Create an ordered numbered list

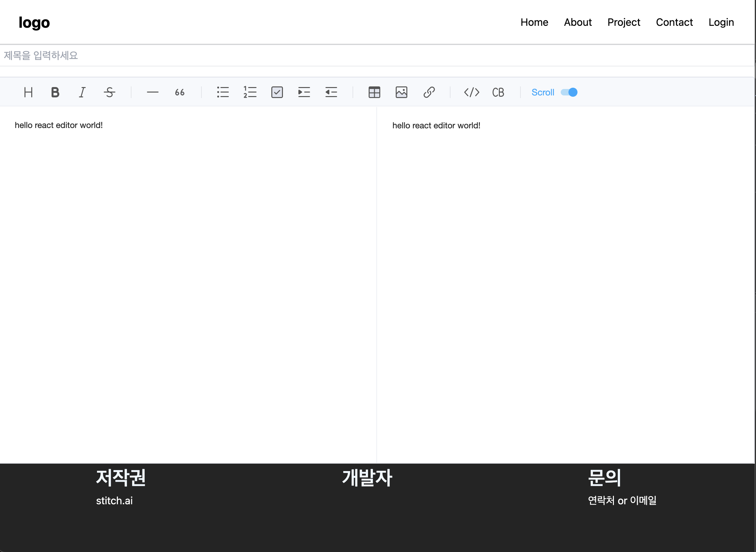[x=250, y=92]
